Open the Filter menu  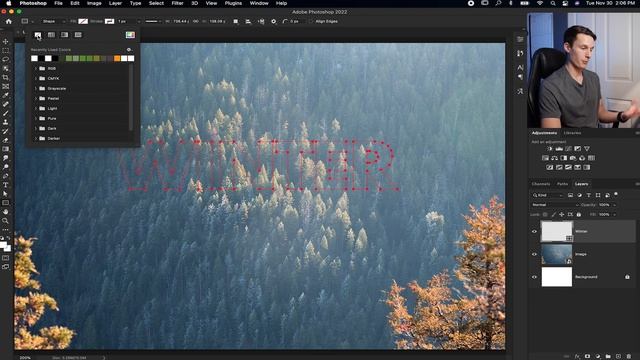click(177, 3)
